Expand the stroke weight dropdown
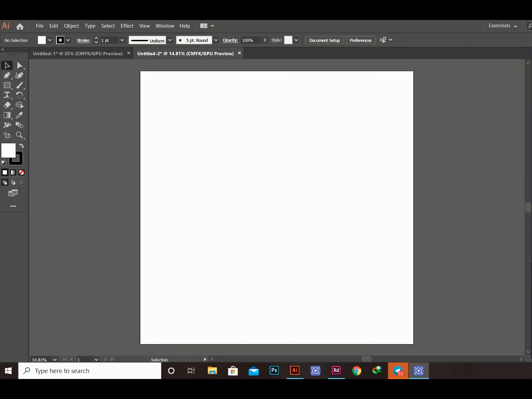This screenshot has width=532, height=399. click(122, 40)
